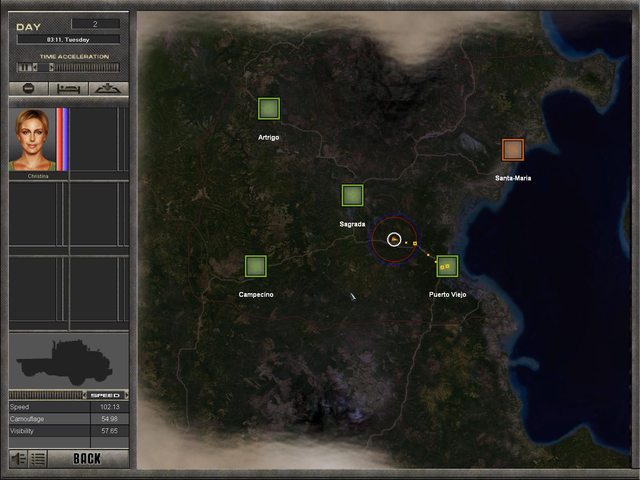The width and height of the screenshot is (640, 480).
Task: Click the day counter showing 2
Action: pyautogui.click(x=96, y=24)
